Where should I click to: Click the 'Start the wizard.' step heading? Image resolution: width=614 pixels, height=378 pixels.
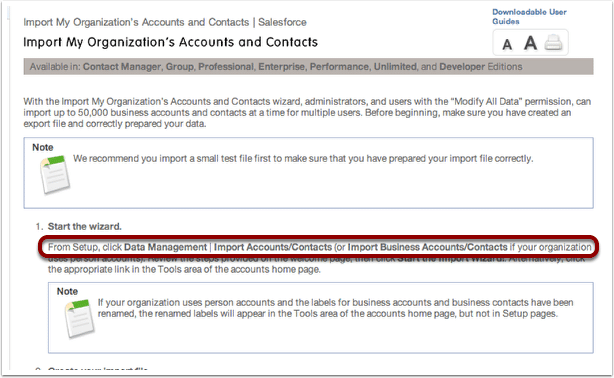[85, 226]
